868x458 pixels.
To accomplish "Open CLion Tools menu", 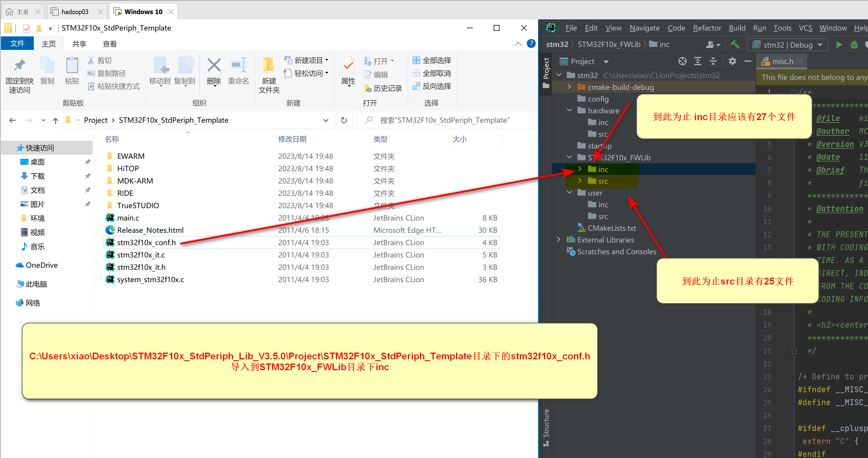I will (782, 28).
